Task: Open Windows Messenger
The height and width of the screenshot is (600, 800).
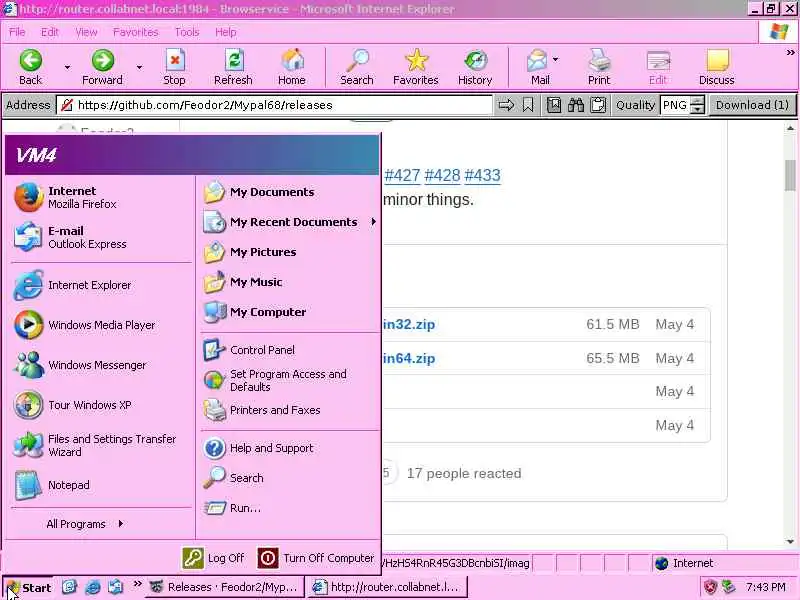Action: click(101, 365)
